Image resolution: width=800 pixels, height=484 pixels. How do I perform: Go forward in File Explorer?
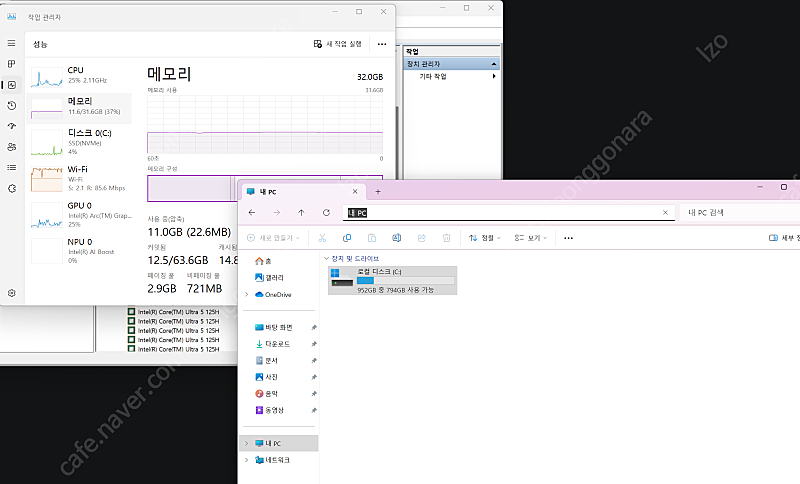(277, 213)
